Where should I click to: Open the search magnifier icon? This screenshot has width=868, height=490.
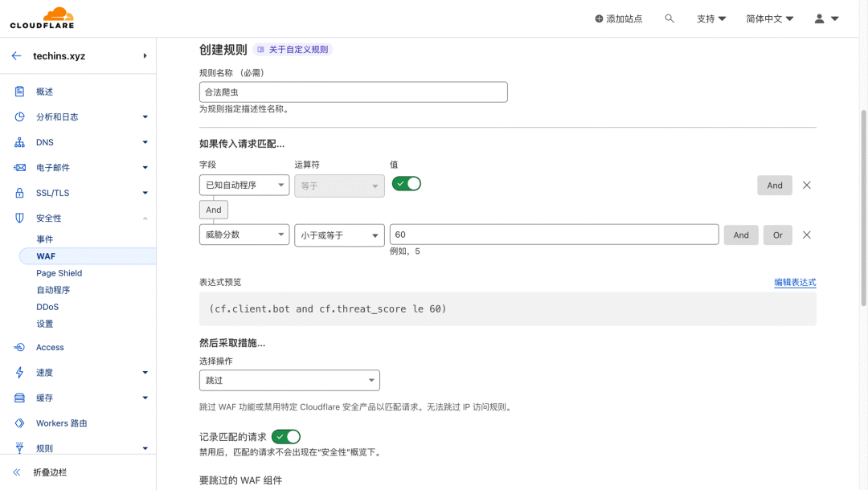click(669, 18)
